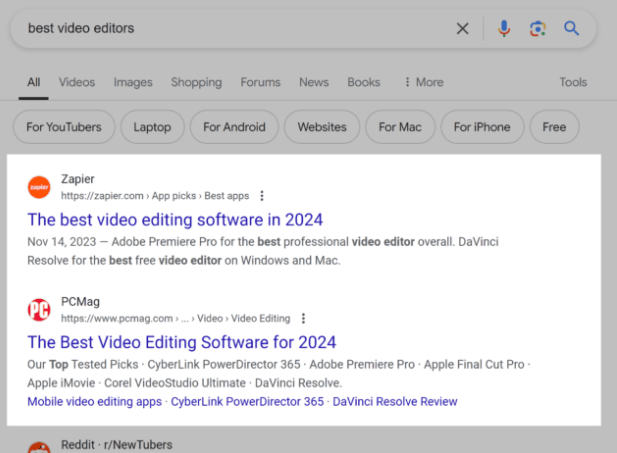Apply the For YouTubers filter chip

[x=64, y=127]
